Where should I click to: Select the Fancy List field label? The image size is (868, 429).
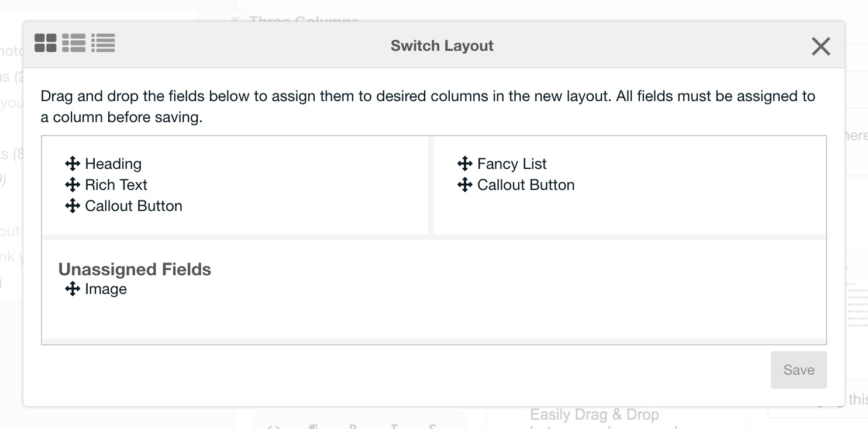[512, 164]
